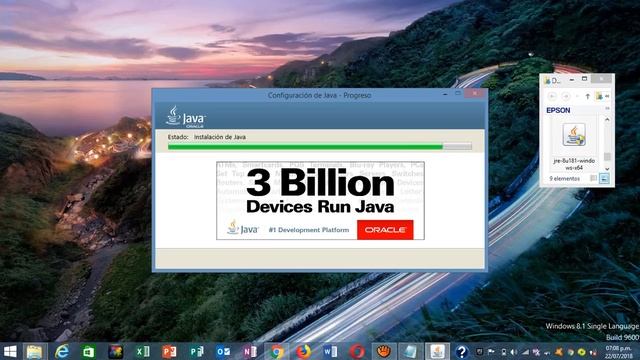Click Explorer scrollbar down arrow
Image resolution: width=640 pixels, height=360 pixels.
607,169
